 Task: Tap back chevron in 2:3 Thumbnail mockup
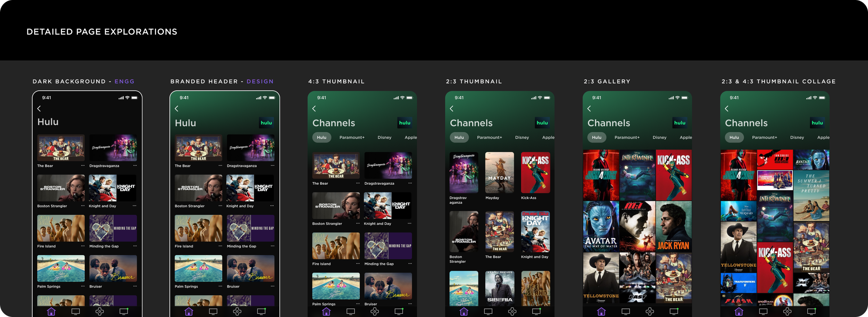pos(451,109)
